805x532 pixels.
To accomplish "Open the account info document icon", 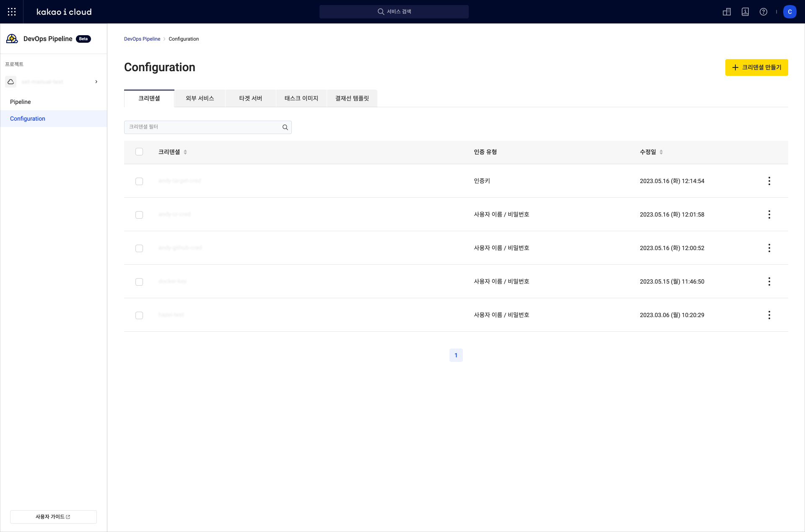I will click(745, 12).
